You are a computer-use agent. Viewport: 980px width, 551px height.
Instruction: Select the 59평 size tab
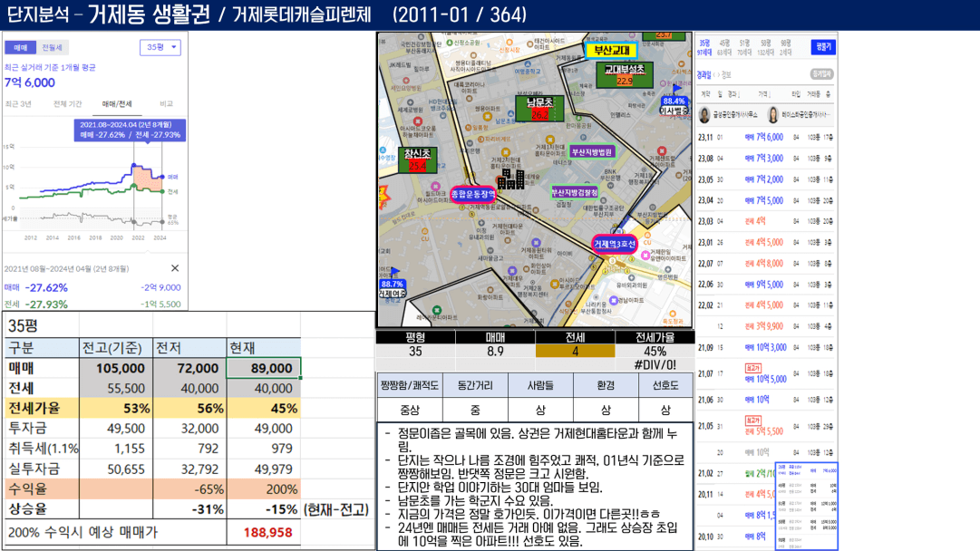[x=766, y=47]
